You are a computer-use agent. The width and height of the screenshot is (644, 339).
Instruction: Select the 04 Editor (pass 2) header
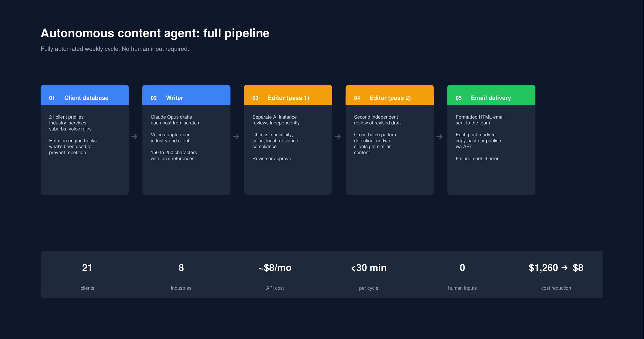[x=389, y=95]
